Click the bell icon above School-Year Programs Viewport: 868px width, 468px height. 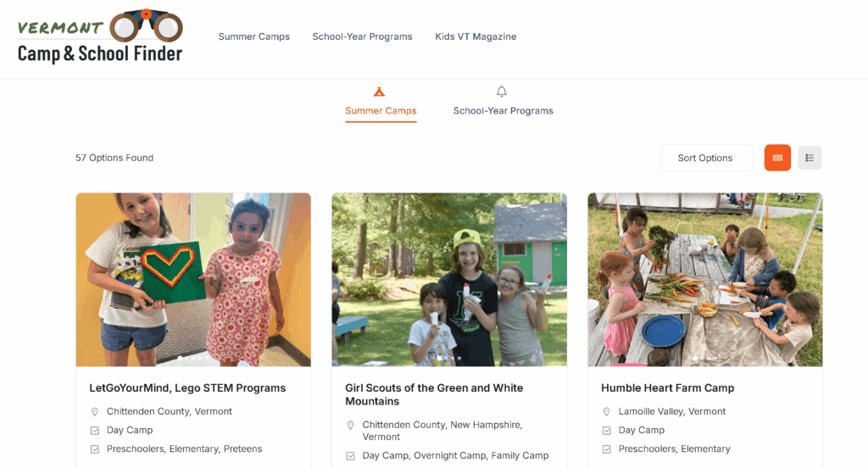(x=502, y=92)
